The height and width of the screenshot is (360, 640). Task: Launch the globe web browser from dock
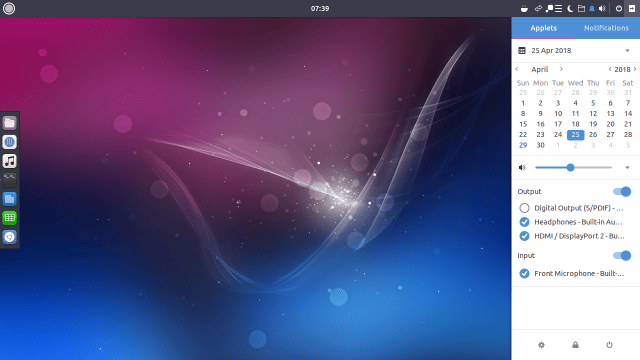click(x=9, y=142)
